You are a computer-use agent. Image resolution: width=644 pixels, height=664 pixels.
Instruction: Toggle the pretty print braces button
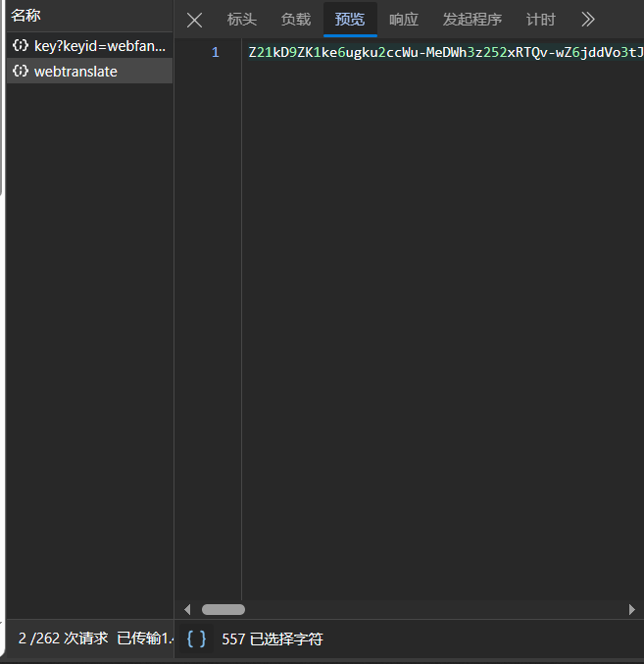197,638
